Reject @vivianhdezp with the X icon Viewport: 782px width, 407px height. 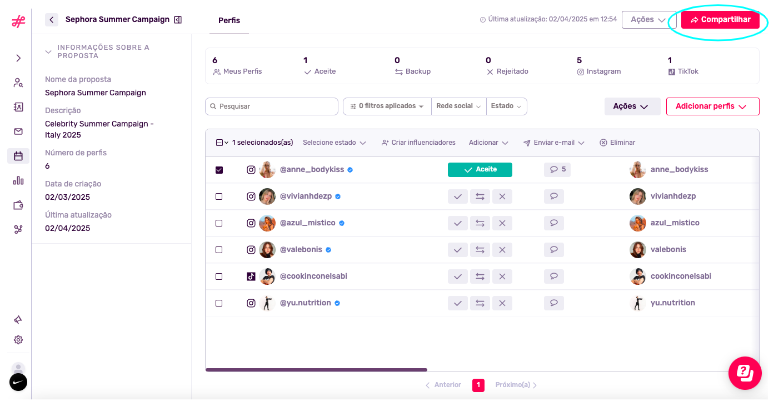coord(502,197)
